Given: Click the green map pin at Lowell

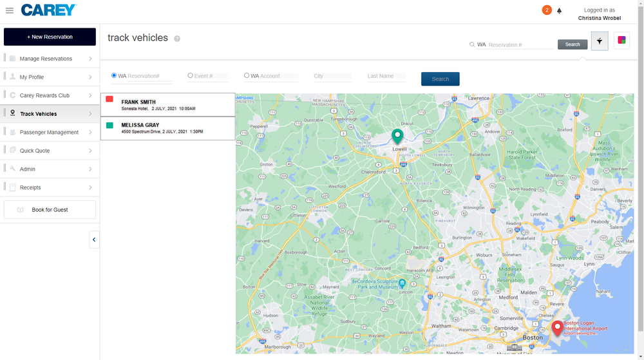Looking at the screenshot, I should click(x=397, y=135).
